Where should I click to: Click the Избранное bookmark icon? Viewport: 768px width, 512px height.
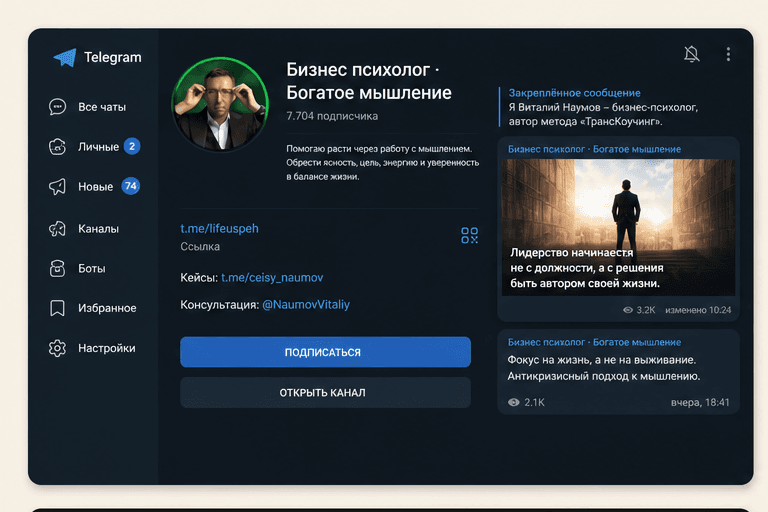point(57,308)
